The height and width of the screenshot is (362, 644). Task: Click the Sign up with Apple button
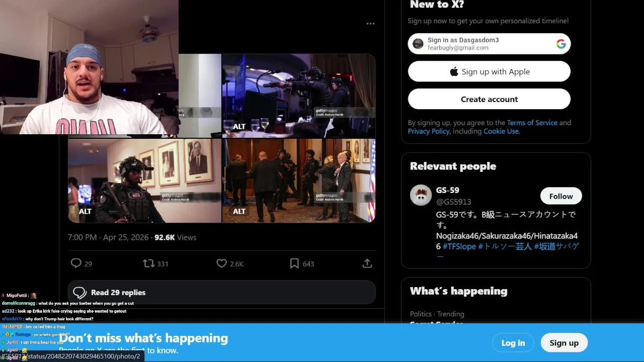click(x=489, y=72)
